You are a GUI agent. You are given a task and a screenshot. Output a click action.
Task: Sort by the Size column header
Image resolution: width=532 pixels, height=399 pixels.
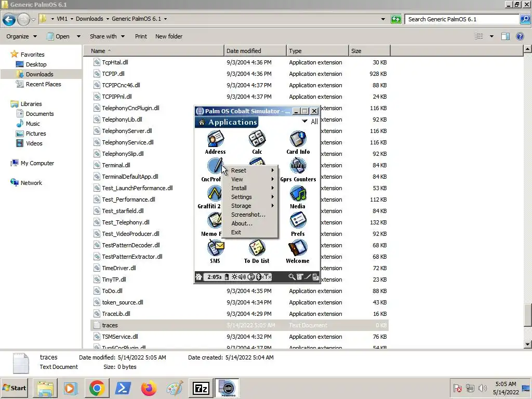point(369,51)
